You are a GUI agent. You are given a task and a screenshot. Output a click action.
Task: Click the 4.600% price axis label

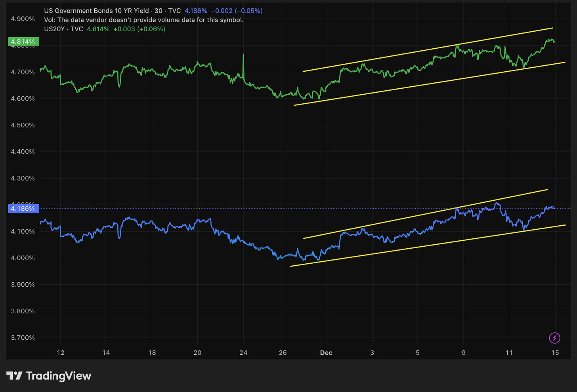[x=23, y=99]
